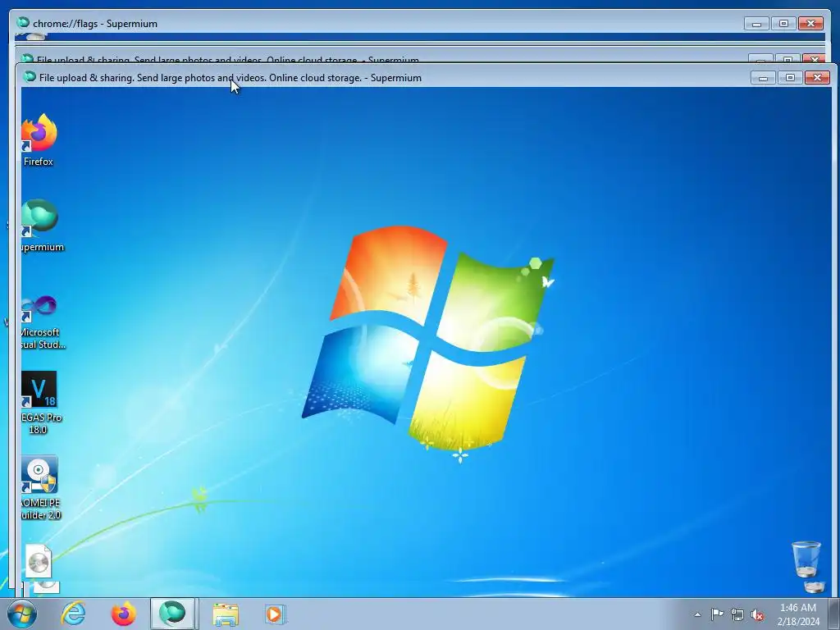
Task: Open Windows Media Player from the taskbar
Action: [x=275, y=614]
